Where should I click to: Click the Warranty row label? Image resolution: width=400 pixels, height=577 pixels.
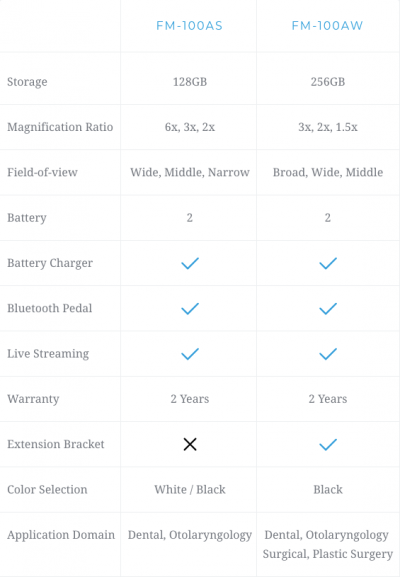(33, 399)
